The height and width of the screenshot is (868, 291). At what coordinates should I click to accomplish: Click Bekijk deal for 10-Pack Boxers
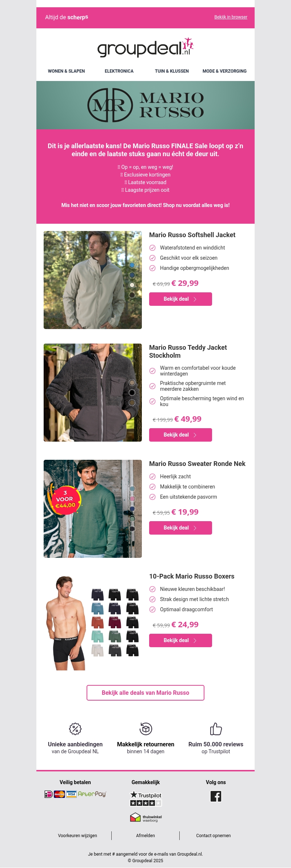tap(180, 640)
